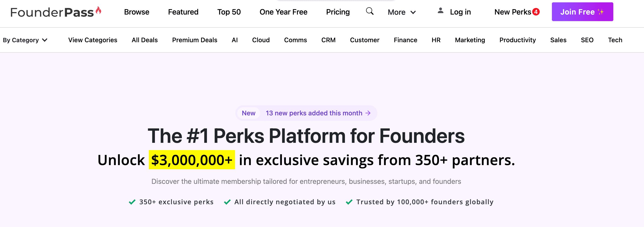644x227 pixels.
Task: Click the FounderPass flame logo
Action: tap(98, 10)
